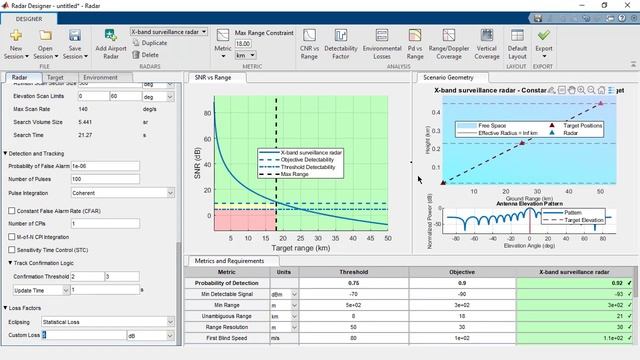Duplicate the selected radar

point(150,43)
